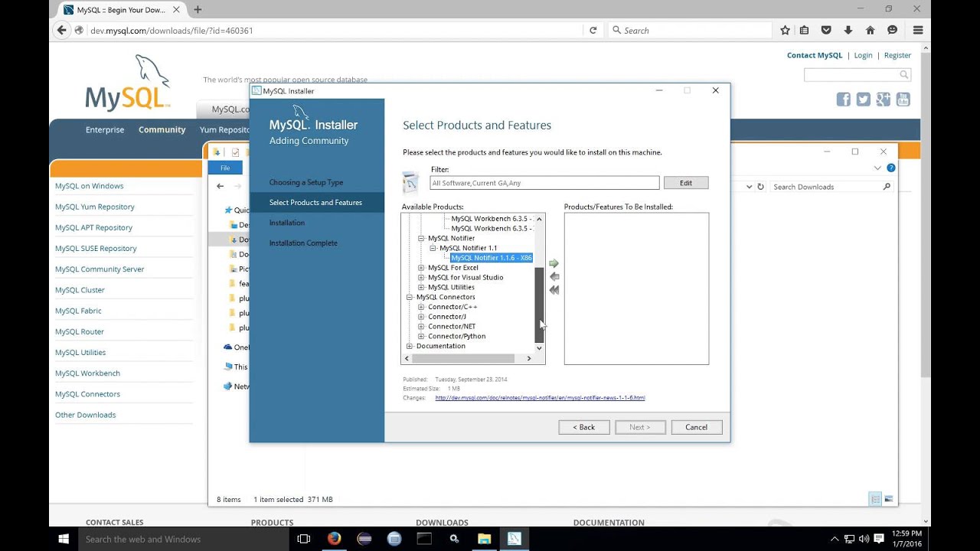This screenshot has width=980, height=551.
Task: Open Firefox downloads arrow icon
Action: click(848, 31)
